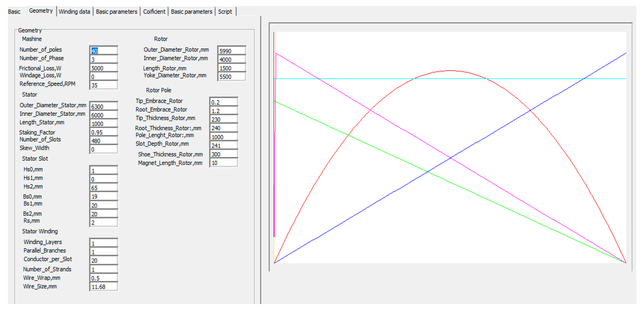Select the Geometry tab
The height and width of the screenshot is (311, 644).
click(41, 11)
